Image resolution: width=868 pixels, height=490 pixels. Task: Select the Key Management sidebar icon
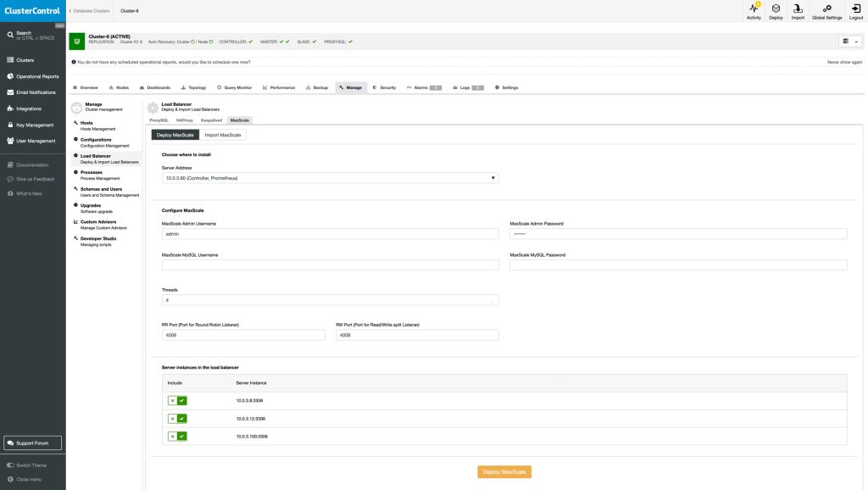tap(9, 124)
